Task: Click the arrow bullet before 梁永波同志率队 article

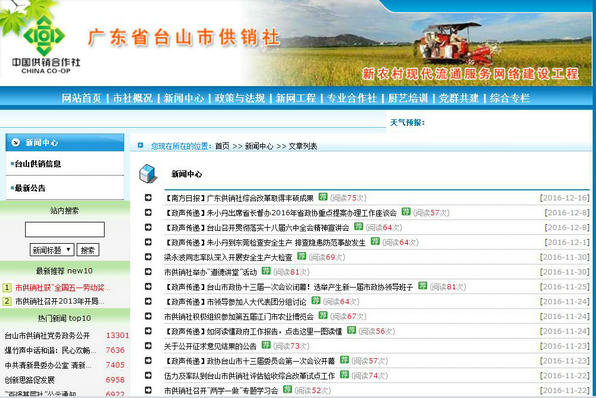Action: 148,257
